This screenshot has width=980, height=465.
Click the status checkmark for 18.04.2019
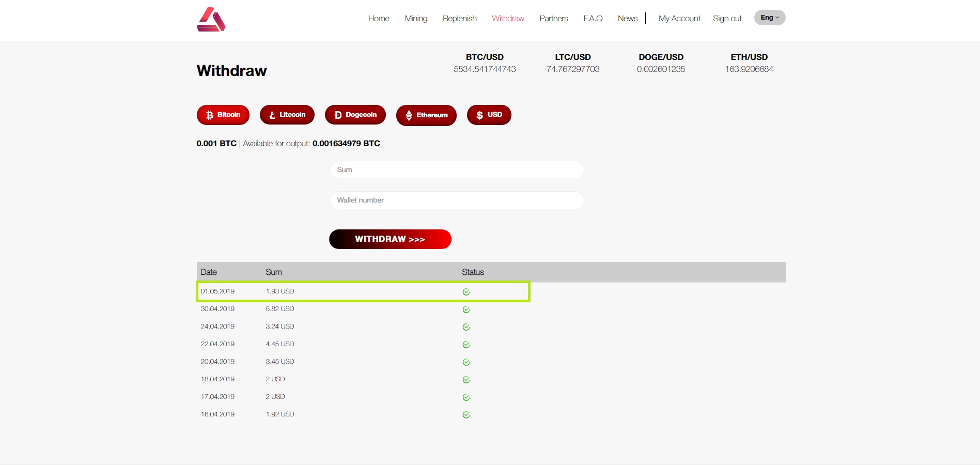point(466,380)
